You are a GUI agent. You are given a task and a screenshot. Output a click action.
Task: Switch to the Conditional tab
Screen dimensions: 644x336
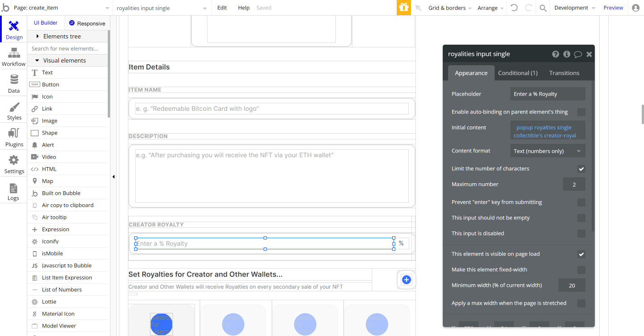(517, 72)
